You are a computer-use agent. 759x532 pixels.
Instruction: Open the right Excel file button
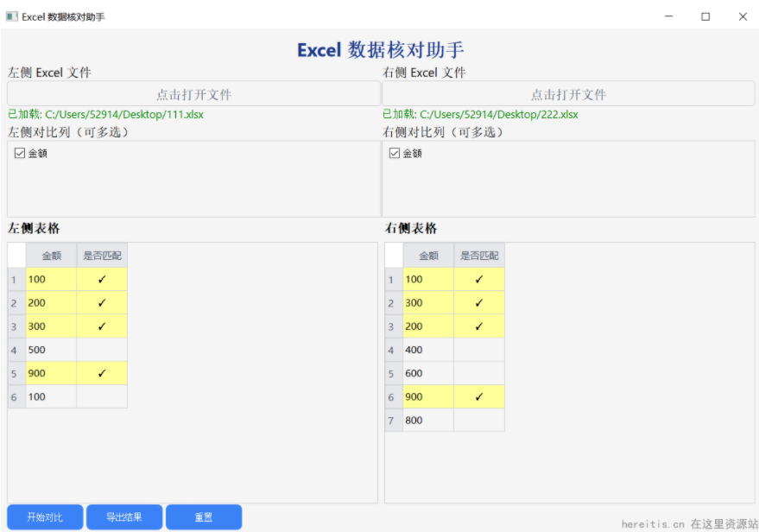pyautogui.click(x=568, y=94)
